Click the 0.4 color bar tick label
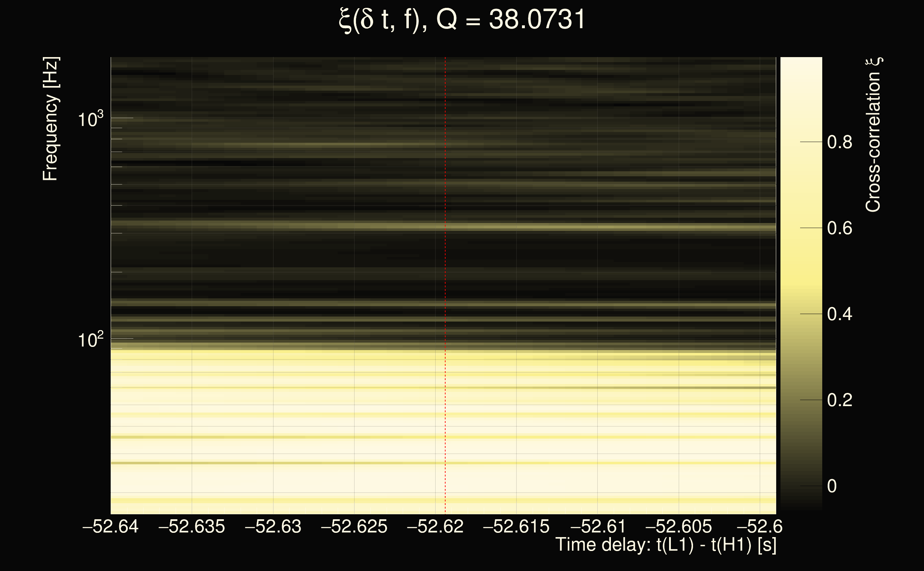Image resolution: width=924 pixels, height=571 pixels. [839, 314]
